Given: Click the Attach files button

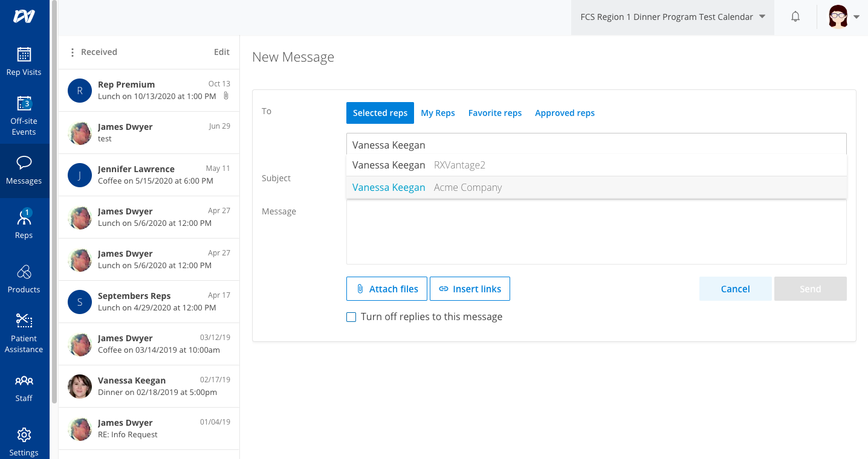Looking at the screenshot, I should tap(386, 289).
